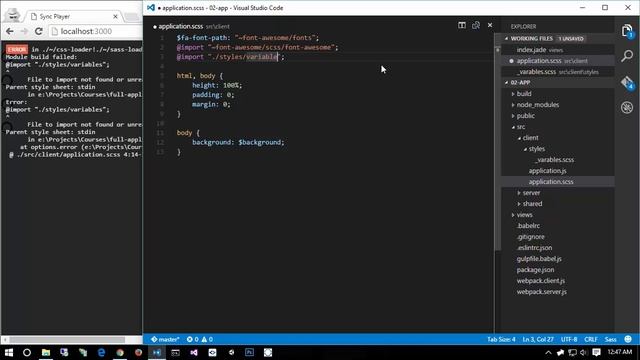Screen dimensions: 640x360
Task: Open the action center notifications icon
Action: [596, 352]
